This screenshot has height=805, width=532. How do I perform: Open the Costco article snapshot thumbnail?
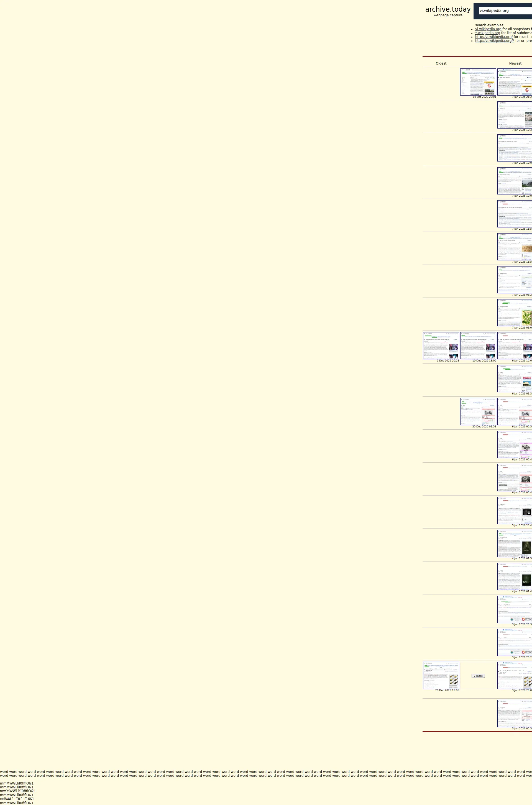tap(514, 379)
